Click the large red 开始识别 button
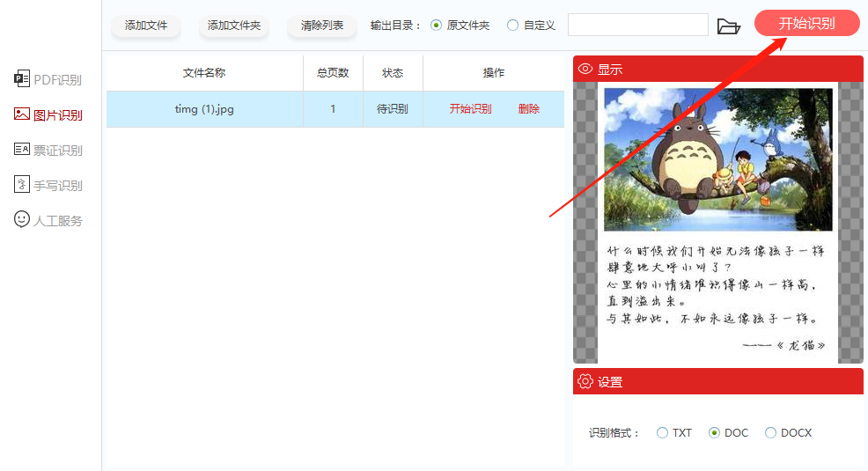Image resolution: width=868 pixels, height=471 pixels. [806, 23]
